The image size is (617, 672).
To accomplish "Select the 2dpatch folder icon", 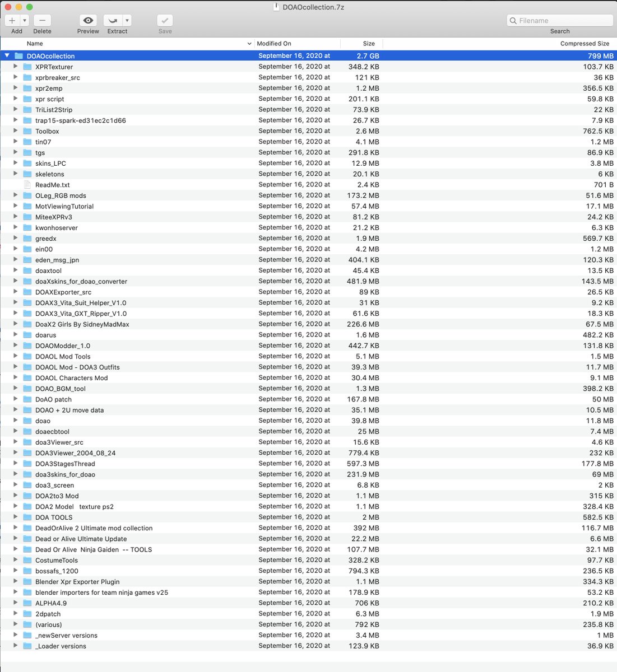I will (27, 614).
